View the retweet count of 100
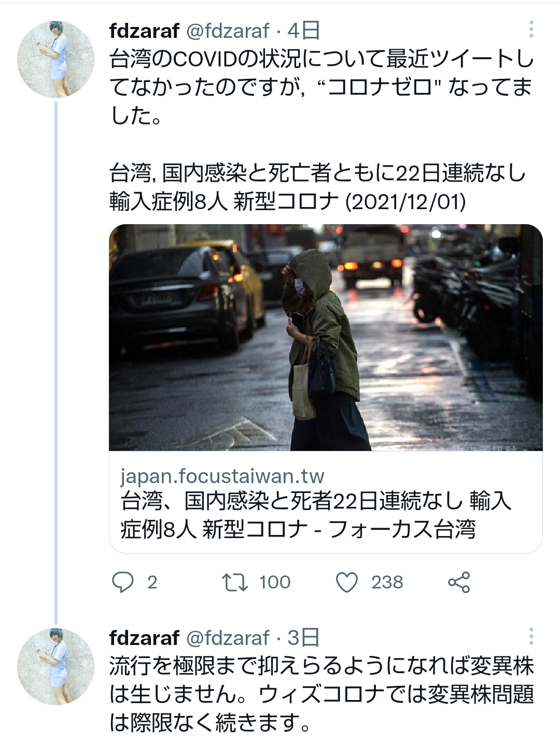The width and height of the screenshot is (560, 741). click(x=275, y=582)
